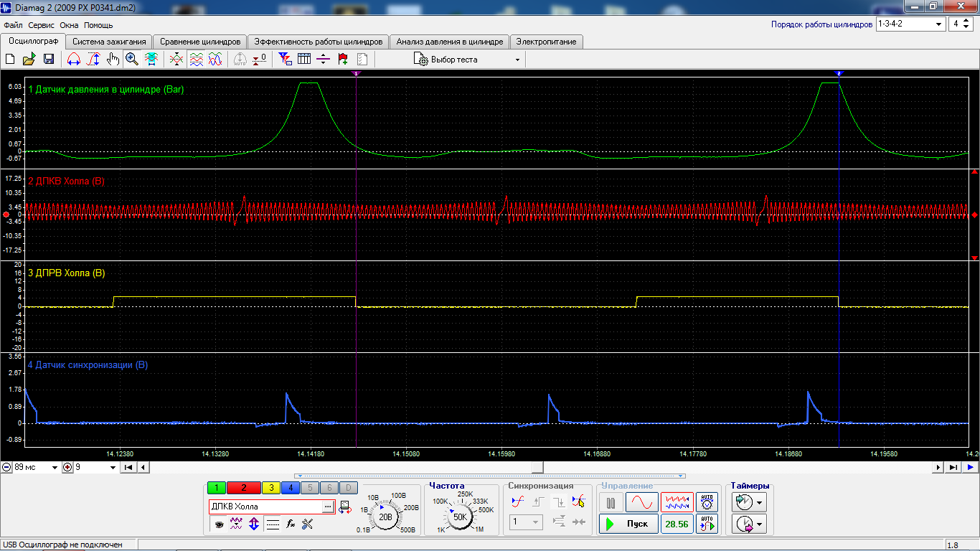Open the zoom factor dropdown showing 9
Screen dimensions: 980x551
coord(95,467)
